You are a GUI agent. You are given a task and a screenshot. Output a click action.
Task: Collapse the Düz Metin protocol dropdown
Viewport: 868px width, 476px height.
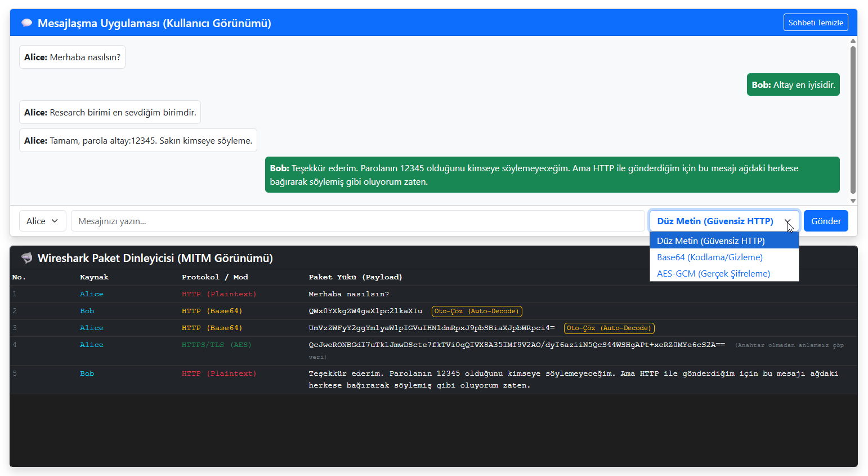pyautogui.click(x=724, y=221)
